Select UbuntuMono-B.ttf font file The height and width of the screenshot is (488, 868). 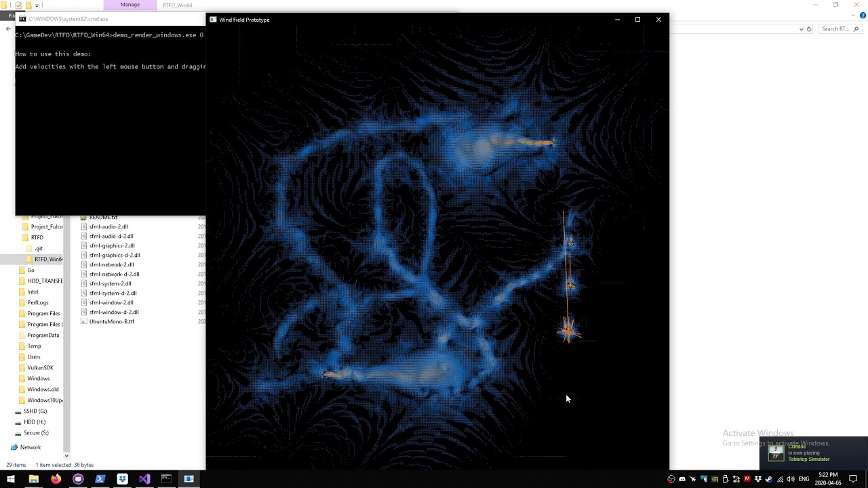tap(107, 322)
